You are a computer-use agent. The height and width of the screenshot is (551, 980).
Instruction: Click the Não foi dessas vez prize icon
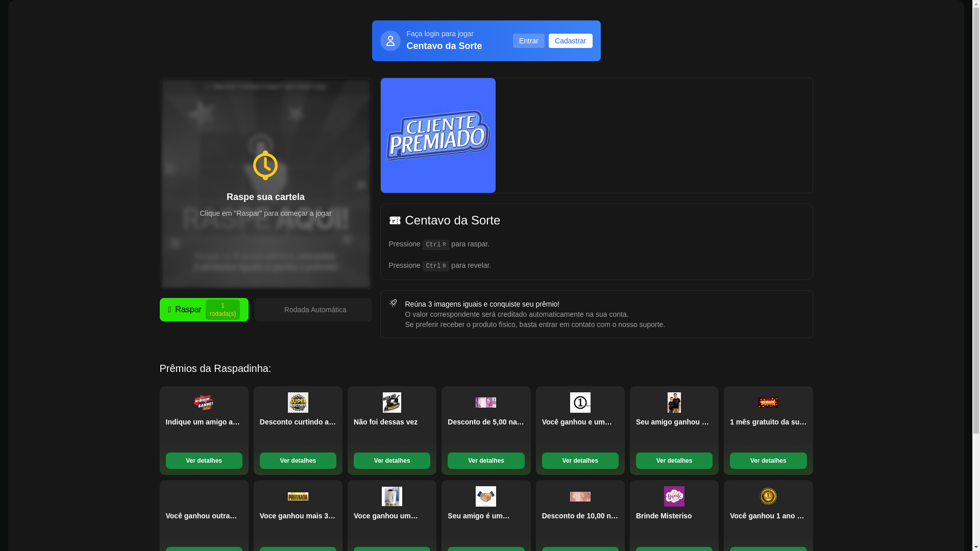coord(392,403)
